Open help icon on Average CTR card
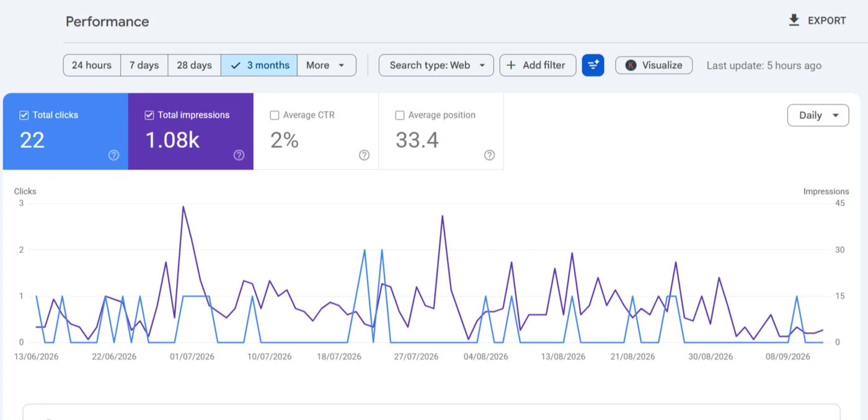The height and width of the screenshot is (420, 868). click(x=364, y=155)
